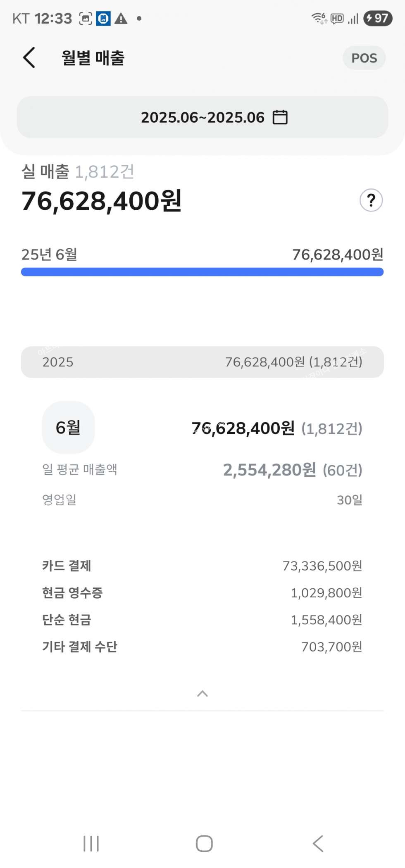Switch to POS mode

tap(364, 58)
